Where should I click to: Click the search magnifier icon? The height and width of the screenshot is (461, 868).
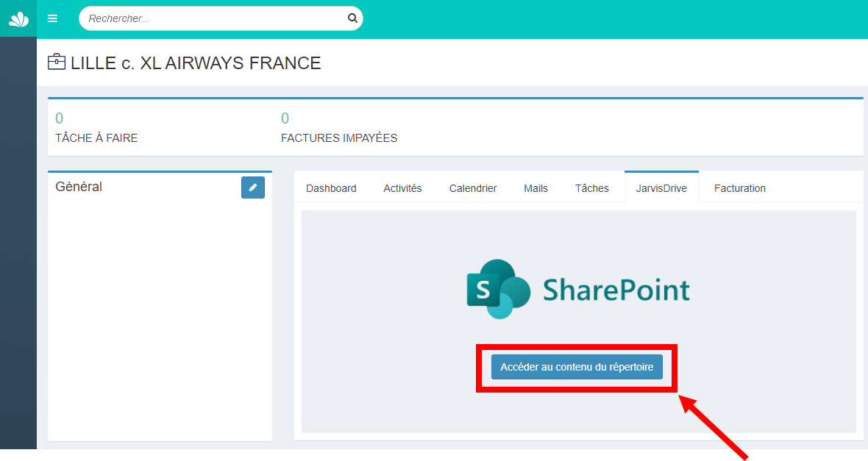click(352, 18)
